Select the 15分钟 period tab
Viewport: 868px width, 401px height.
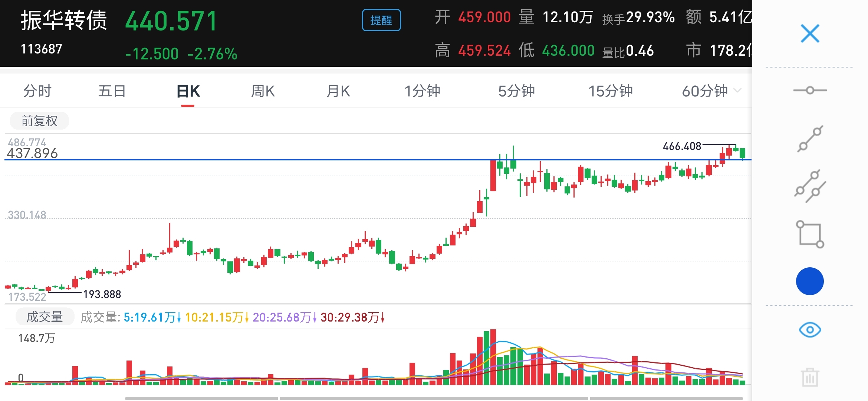pyautogui.click(x=610, y=91)
